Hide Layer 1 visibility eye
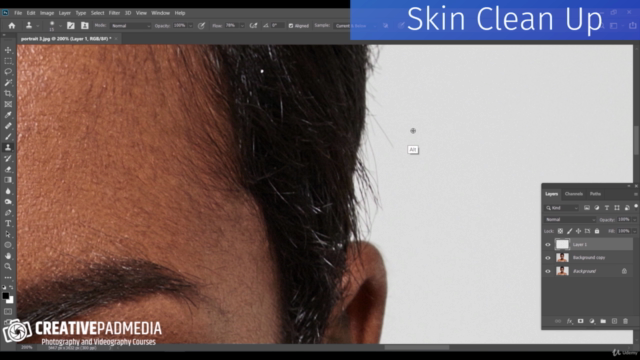The image size is (640, 360). coord(548,244)
